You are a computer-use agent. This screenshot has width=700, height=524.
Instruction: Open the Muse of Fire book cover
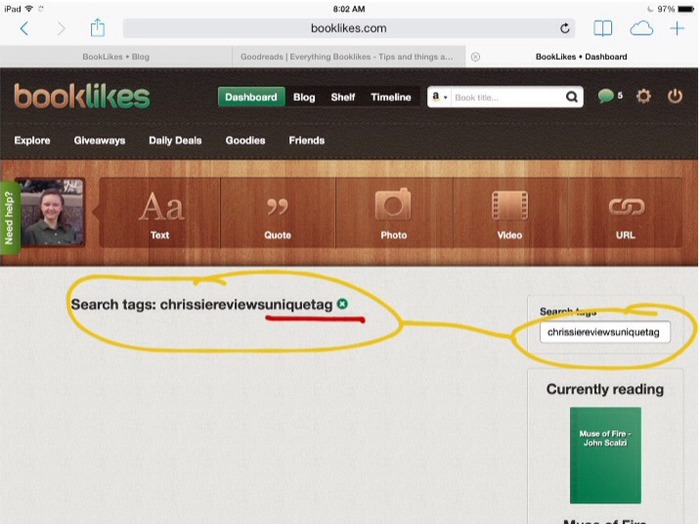[605, 454]
